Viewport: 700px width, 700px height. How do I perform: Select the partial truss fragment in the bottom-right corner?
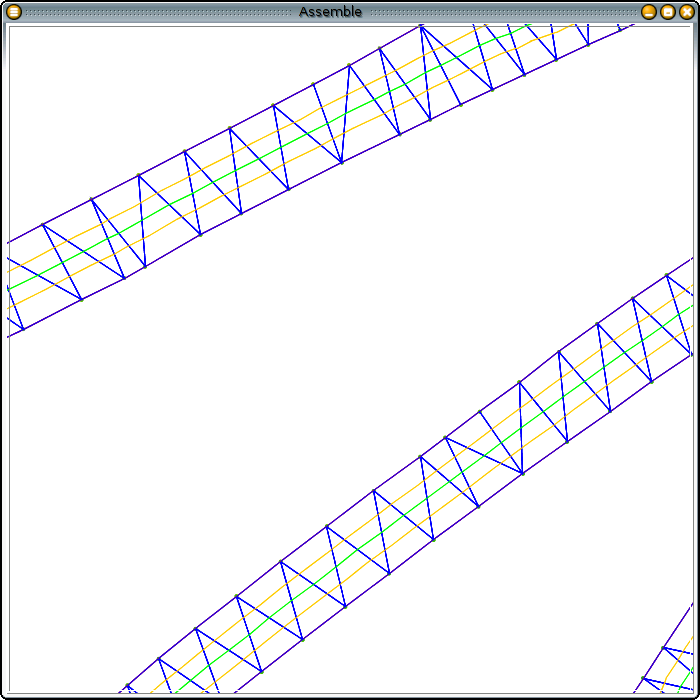point(675,660)
